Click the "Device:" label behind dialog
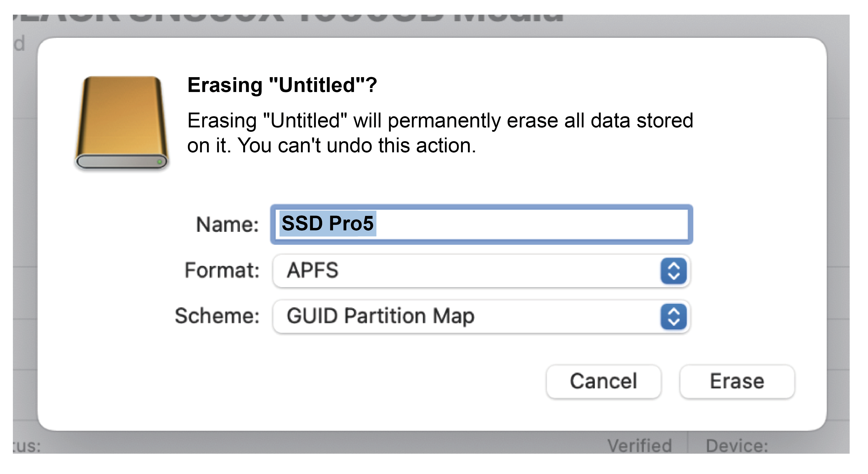 coord(737,446)
